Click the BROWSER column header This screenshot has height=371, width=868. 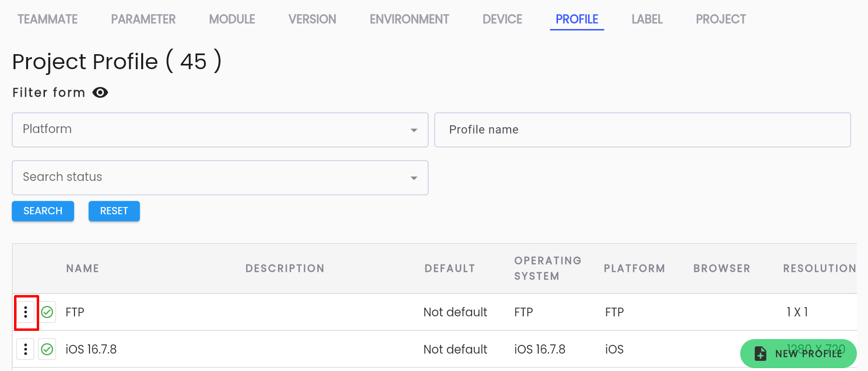tap(722, 268)
